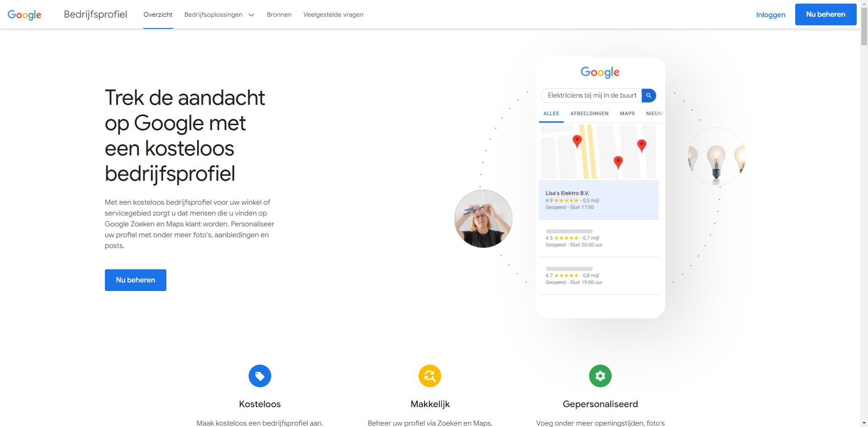This screenshot has width=868, height=427.
Task: Click the scrollbar down arrow
Action: 864,423
